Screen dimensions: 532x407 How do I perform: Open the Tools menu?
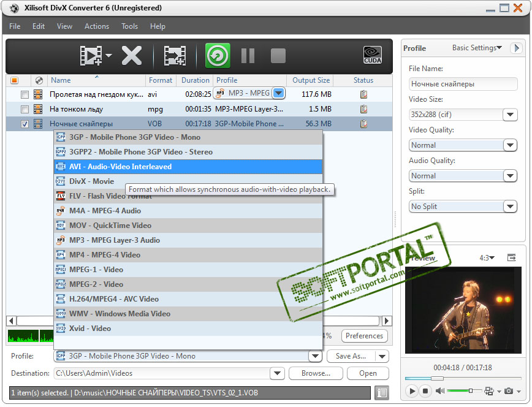[129, 26]
